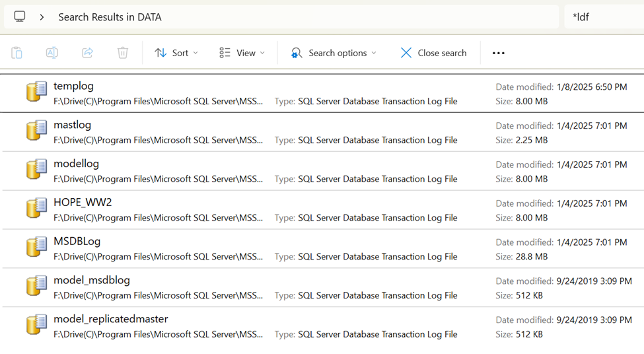The width and height of the screenshot is (644, 354).
Task: Click the Share icon in toolbar
Action: (87, 53)
